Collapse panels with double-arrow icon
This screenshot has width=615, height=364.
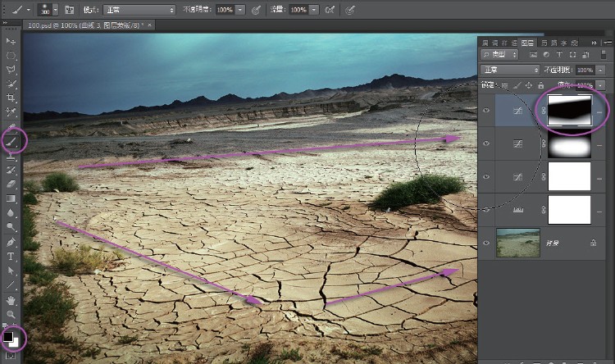[594, 43]
